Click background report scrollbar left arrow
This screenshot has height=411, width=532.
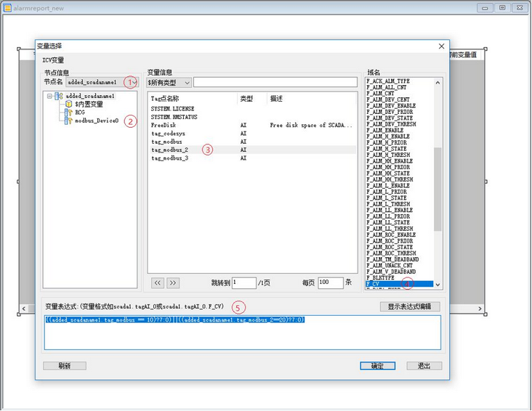(x=24, y=309)
